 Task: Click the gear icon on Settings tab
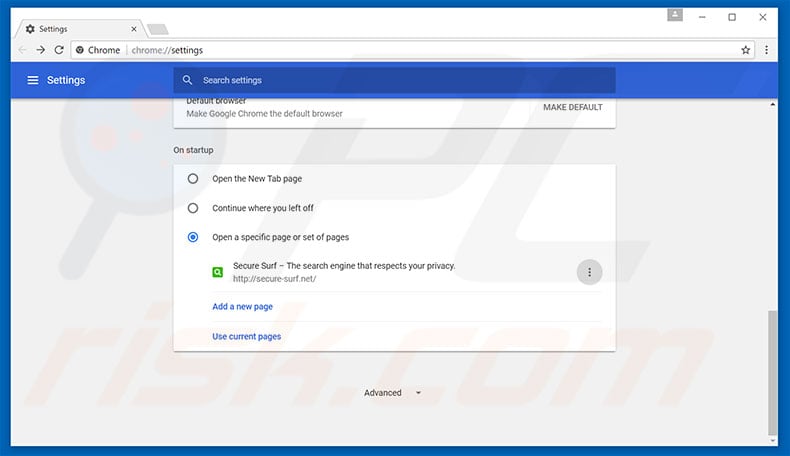tap(30, 29)
